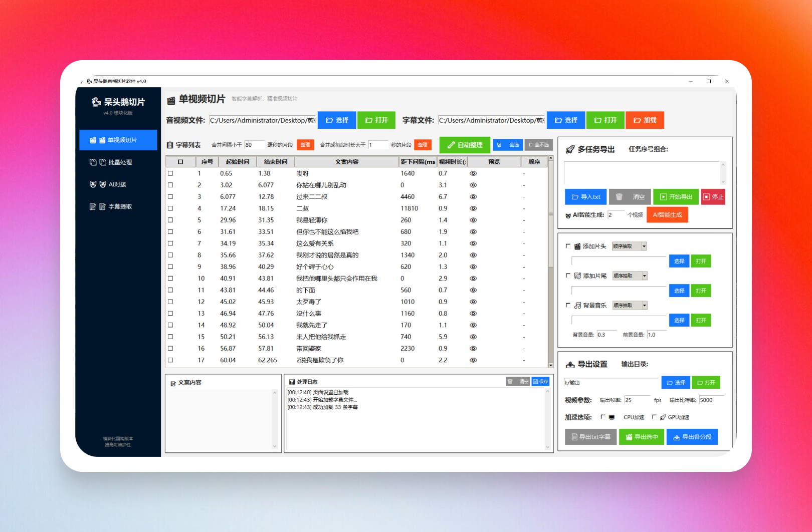This screenshot has width=812, height=532.
Task: Click the green 自动整理 button
Action: pyautogui.click(x=465, y=145)
